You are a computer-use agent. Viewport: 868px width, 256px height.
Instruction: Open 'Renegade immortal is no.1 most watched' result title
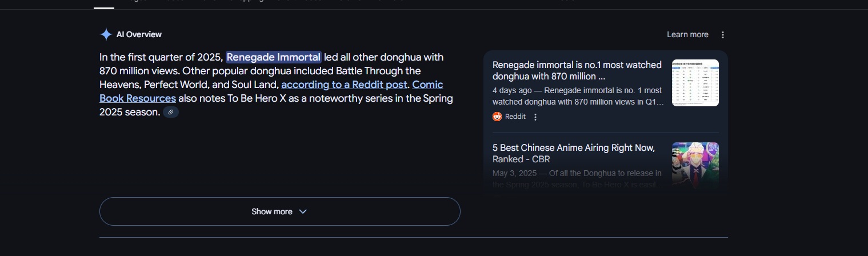click(x=577, y=70)
